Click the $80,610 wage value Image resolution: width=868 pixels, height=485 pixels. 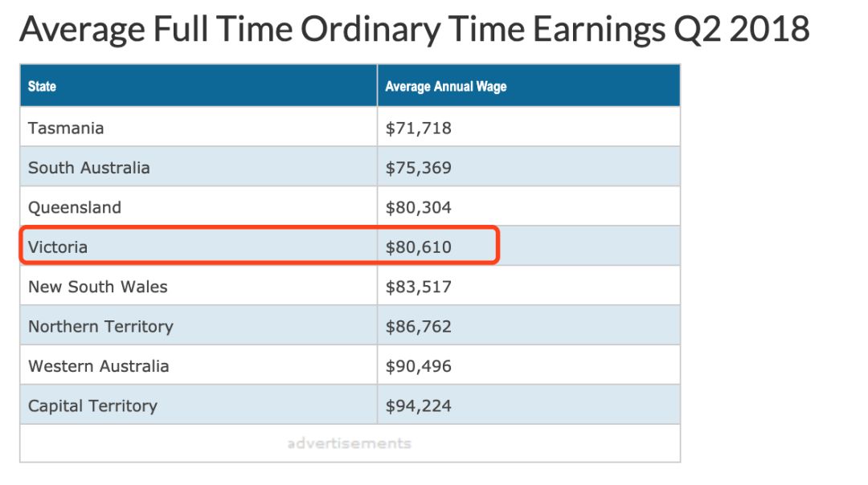[419, 247]
